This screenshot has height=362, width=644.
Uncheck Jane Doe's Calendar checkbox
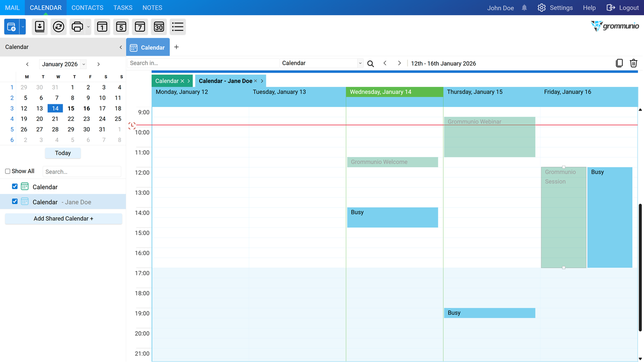pos(15,201)
